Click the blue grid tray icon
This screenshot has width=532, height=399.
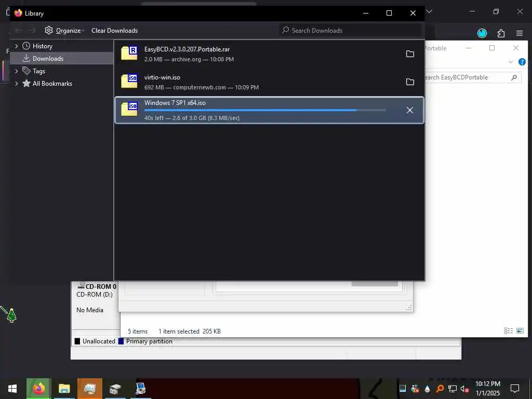pyautogui.click(x=403, y=389)
